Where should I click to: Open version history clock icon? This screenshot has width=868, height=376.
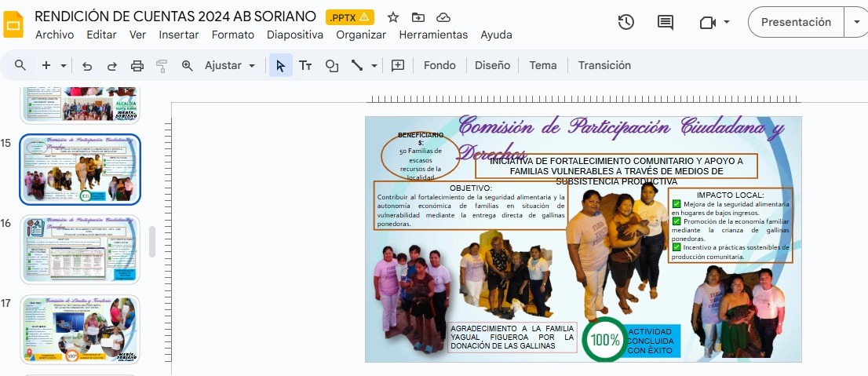coord(625,23)
